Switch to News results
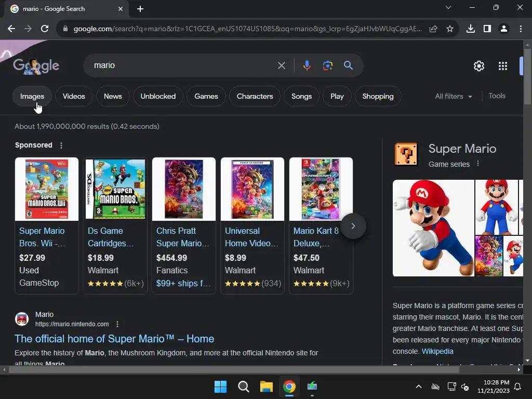The height and width of the screenshot is (399, 532). coord(113,96)
